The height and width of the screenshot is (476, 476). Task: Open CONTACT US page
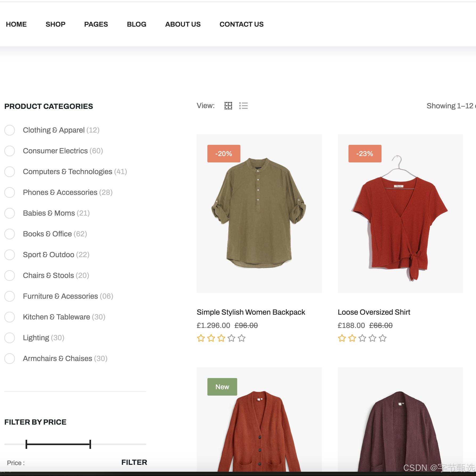pos(241,24)
